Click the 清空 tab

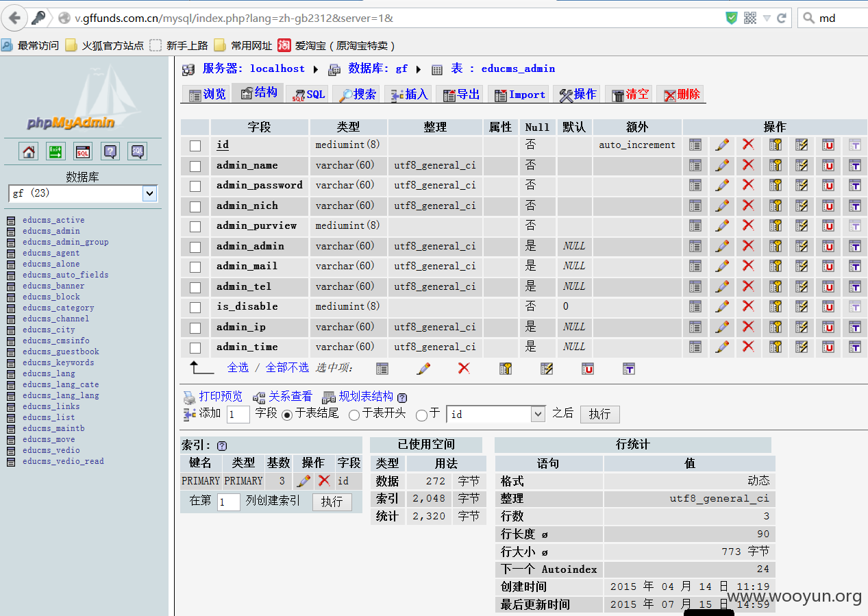click(629, 95)
